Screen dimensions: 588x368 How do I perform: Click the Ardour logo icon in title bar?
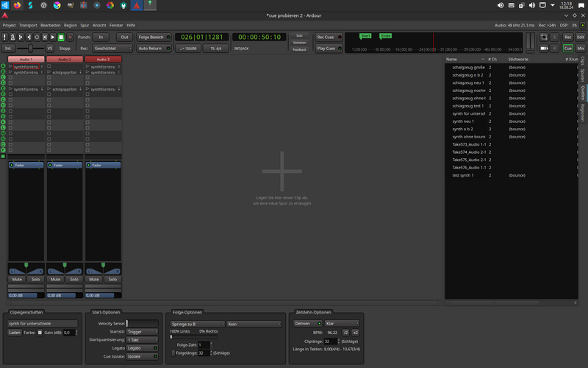pos(5,15)
